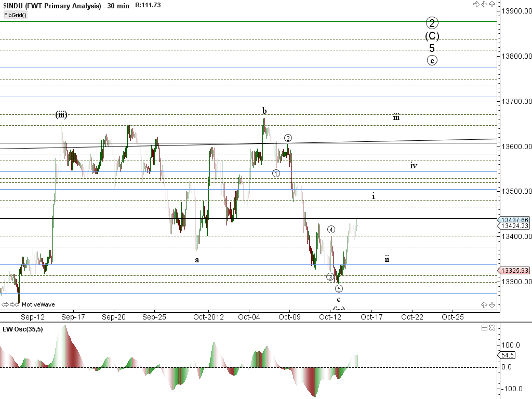
Task: Click the Oct-17 date on time axis
Action: (371, 316)
